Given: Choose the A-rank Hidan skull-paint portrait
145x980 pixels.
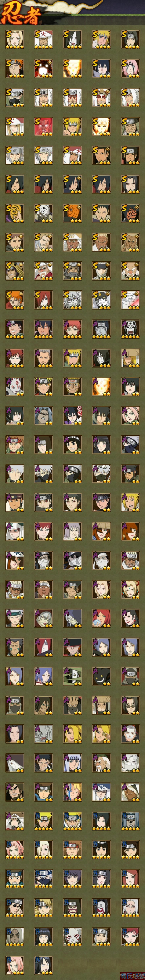Looking at the screenshot, I should tap(130, 329).
